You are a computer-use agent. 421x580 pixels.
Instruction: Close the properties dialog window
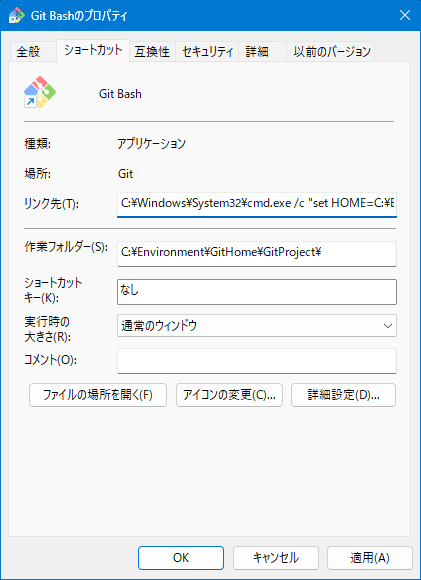point(405,15)
